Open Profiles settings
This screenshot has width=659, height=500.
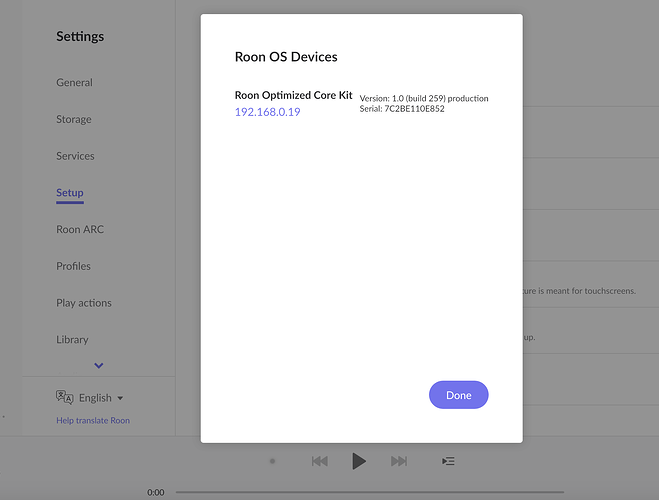(74, 266)
